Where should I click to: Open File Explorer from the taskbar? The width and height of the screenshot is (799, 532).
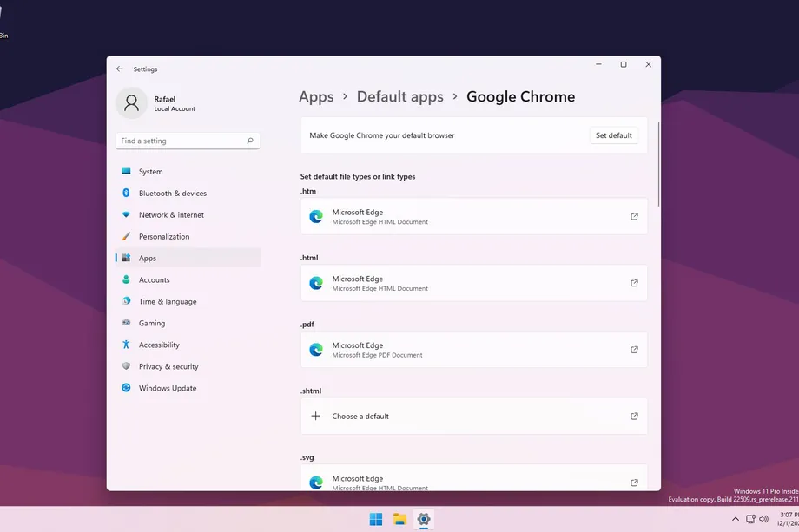(x=399, y=518)
